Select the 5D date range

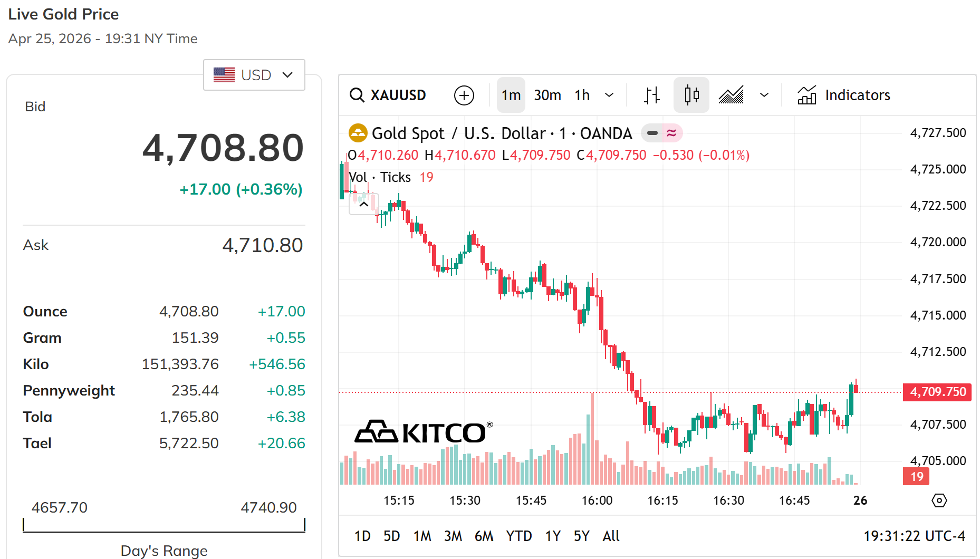[391, 536]
